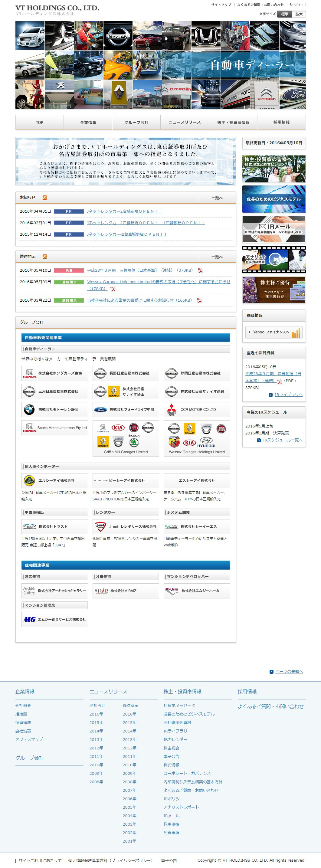Select the 株主・投資家情報 navigation tab
321x868 pixels.
[x=233, y=123]
